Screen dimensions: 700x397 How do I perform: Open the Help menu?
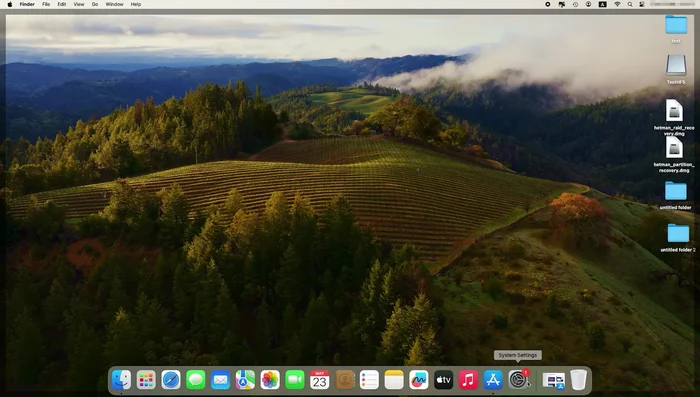pyautogui.click(x=136, y=4)
